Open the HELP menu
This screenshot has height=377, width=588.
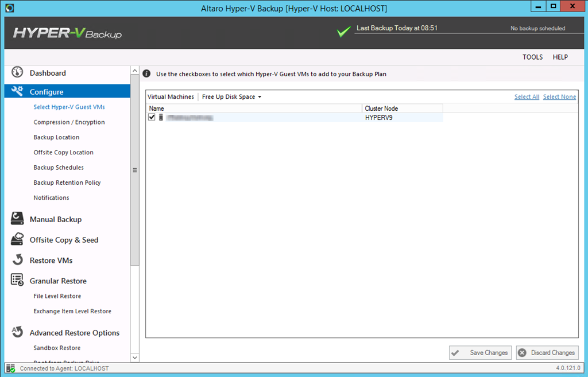pyautogui.click(x=560, y=57)
